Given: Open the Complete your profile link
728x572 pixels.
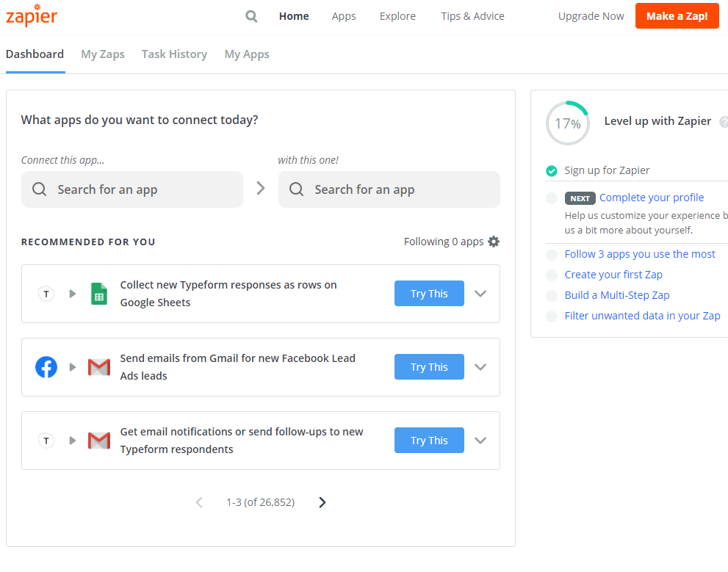Looking at the screenshot, I should (652, 198).
